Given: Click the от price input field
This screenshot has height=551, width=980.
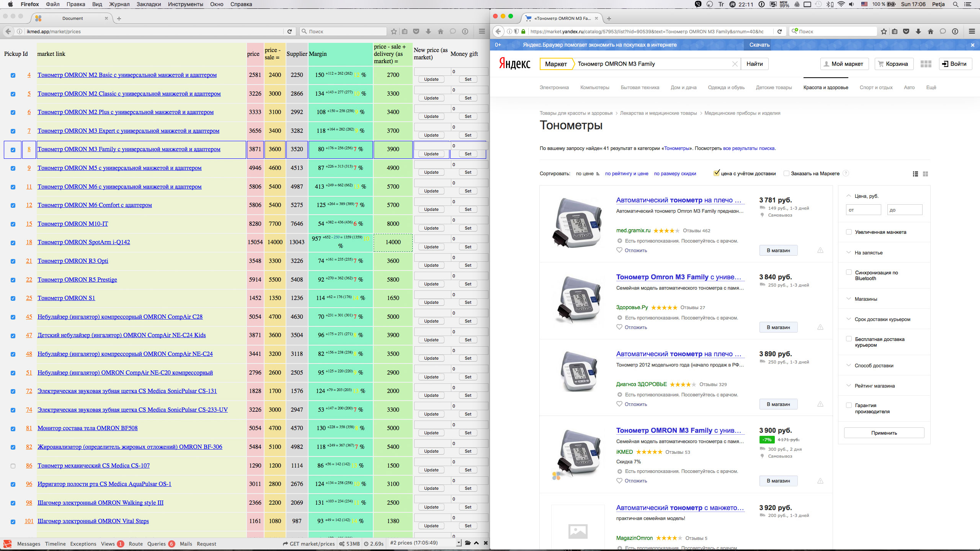Looking at the screenshot, I should (864, 210).
